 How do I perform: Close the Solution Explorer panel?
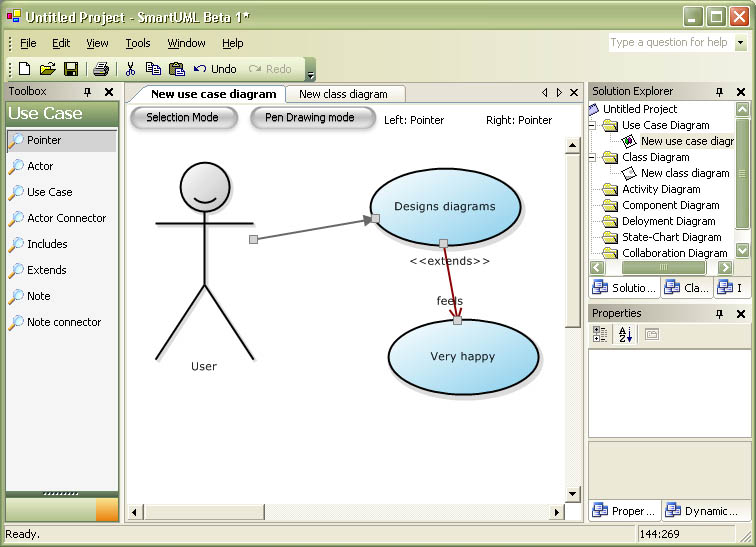pyautogui.click(x=741, y=92)
